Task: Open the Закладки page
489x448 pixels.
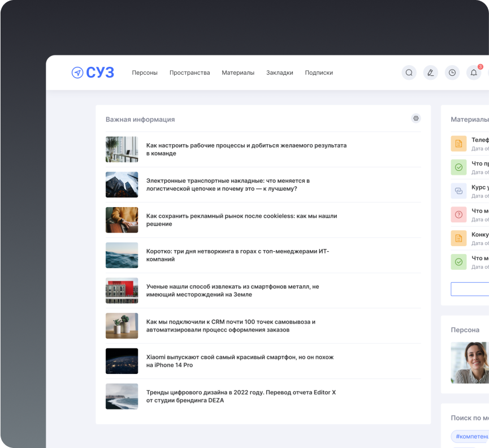Action: tap(279, 72)
